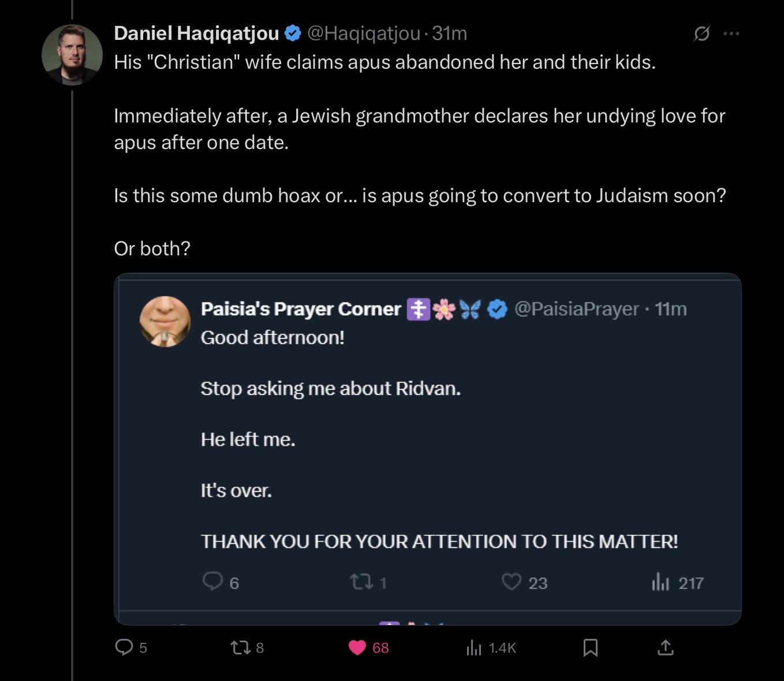
Task: Click the quoted reply icon with 6
Action: click(212, 581)
